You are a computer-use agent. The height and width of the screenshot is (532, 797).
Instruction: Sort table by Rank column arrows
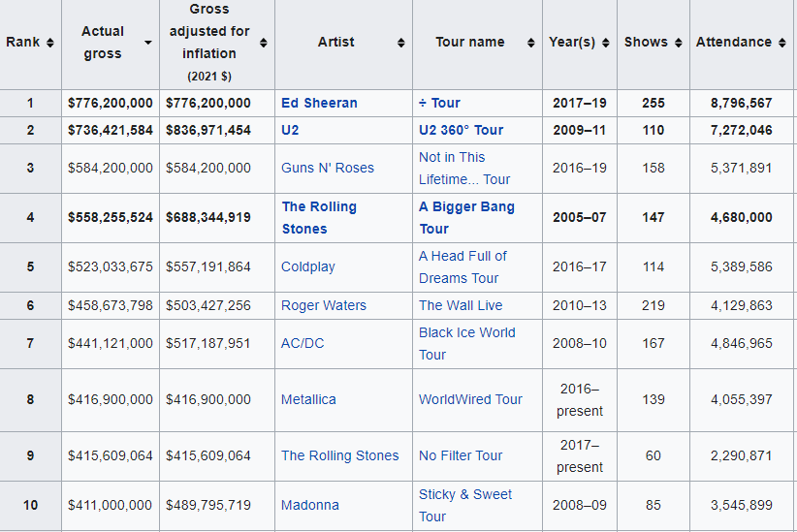pos(49,43)
